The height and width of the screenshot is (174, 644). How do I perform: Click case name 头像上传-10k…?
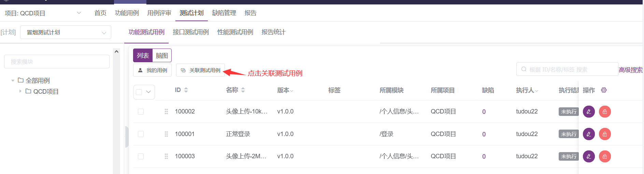click(246, 111)
